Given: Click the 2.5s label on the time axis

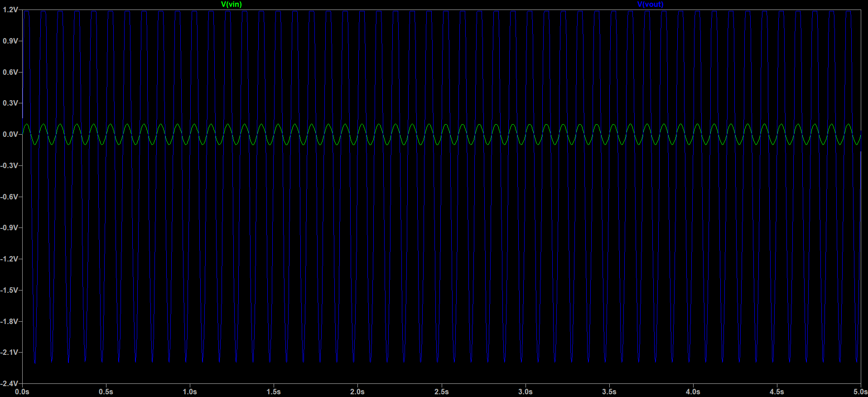Looking at the screenshot, I should click(442, 392).
